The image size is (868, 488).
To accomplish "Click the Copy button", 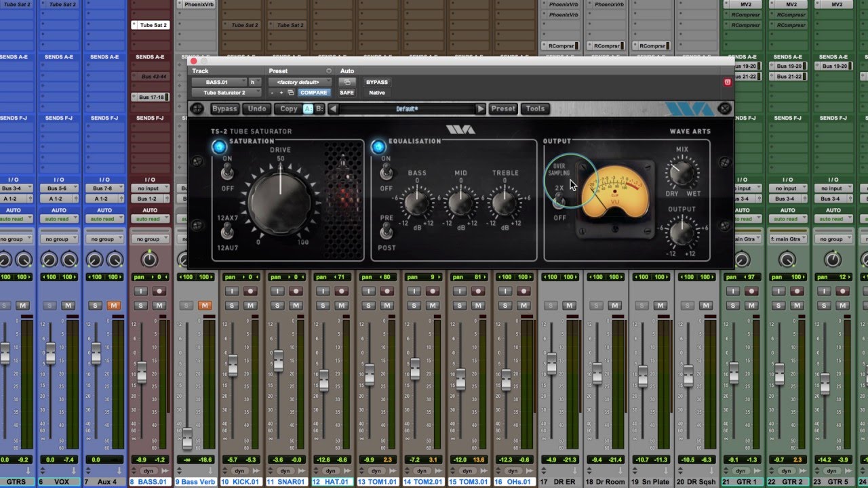I will 288,108.
